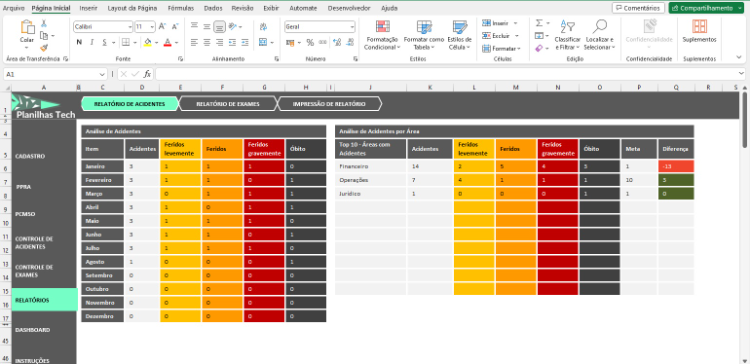
Task: Click decrease indent icon
Action: 232,43
